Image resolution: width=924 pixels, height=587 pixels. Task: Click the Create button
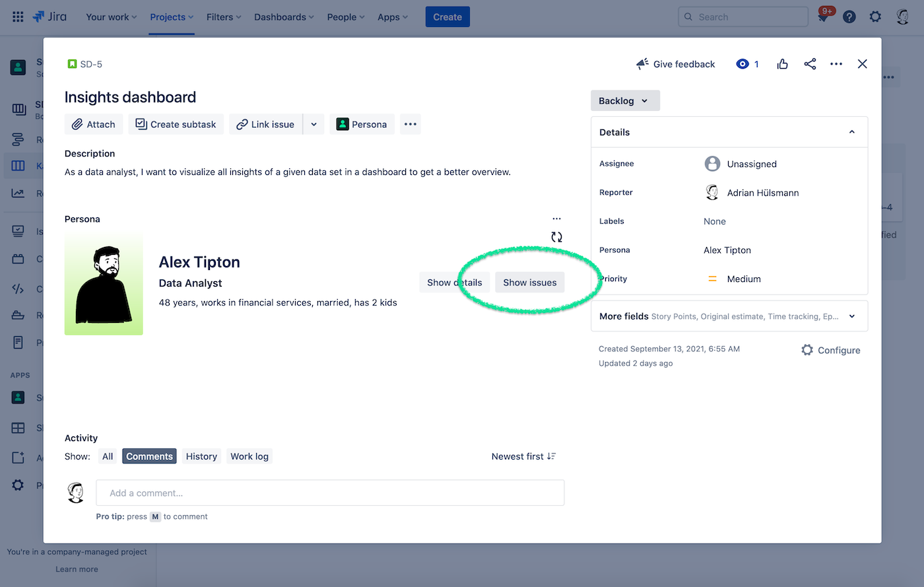click(x=447, y=17)
